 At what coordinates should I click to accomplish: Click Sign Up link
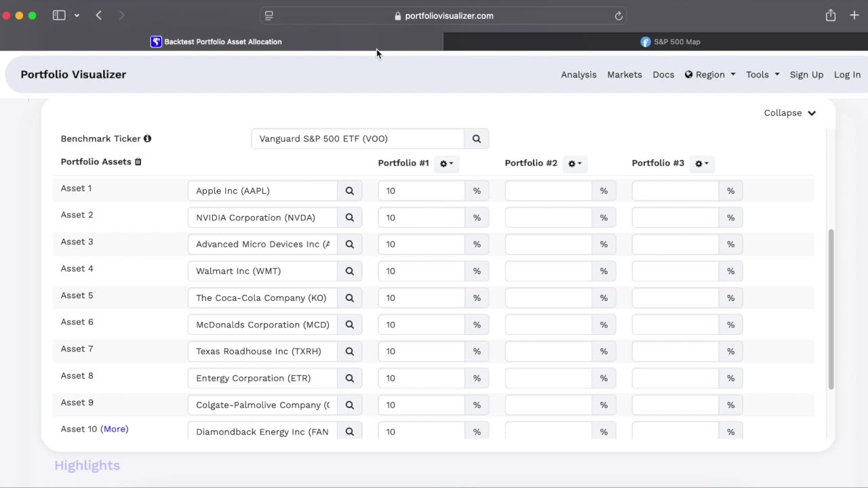tap(806, 75)
